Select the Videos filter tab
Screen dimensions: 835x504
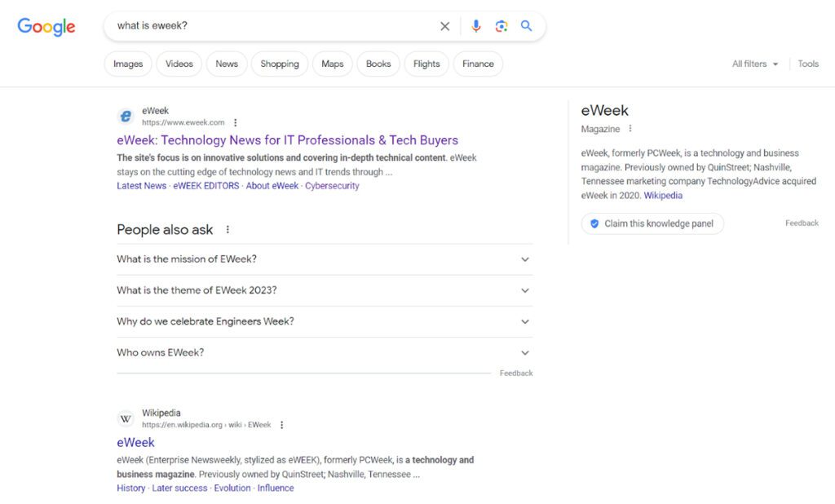179,64
